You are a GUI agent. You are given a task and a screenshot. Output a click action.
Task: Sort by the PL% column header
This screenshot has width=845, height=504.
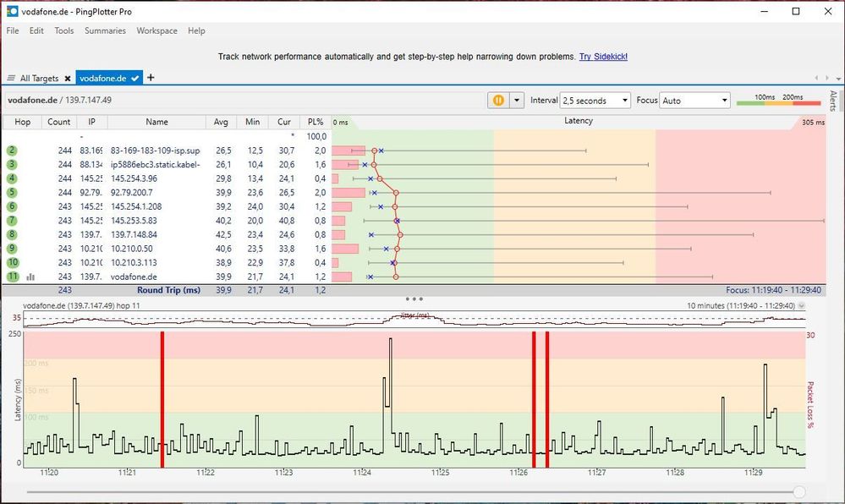316,122
